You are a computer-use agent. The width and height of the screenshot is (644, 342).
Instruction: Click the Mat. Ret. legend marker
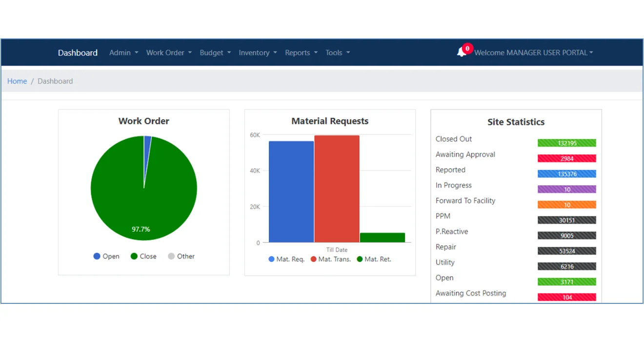pyautogui.click(x=360, y=259)
